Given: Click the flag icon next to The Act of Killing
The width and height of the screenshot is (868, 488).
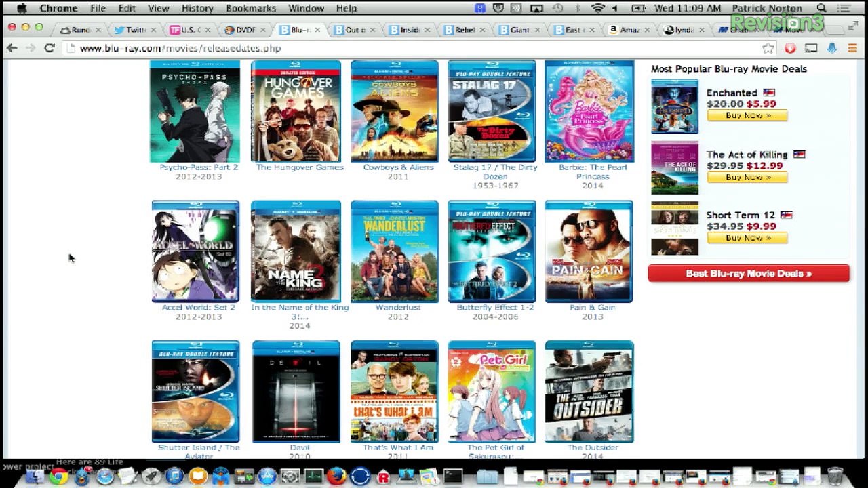Looking at the screenshot, I should (799, 155).
